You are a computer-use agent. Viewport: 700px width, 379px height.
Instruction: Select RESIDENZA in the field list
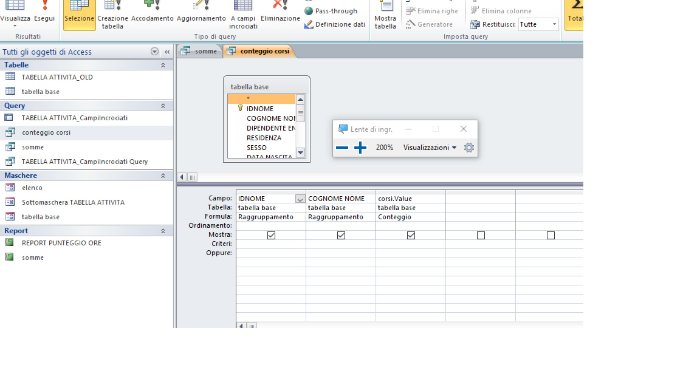tap(264, 138)
